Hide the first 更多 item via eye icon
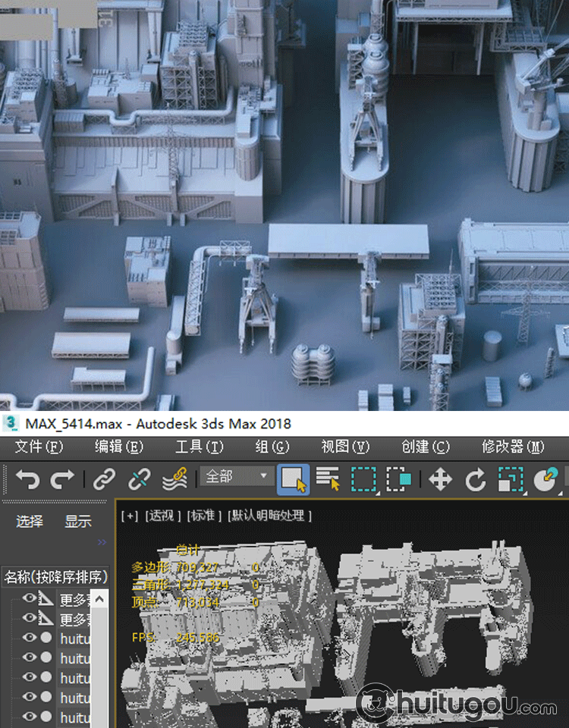The height and width of the screenshot is (728, 569). pyautogui.click(x=29, y=599)
